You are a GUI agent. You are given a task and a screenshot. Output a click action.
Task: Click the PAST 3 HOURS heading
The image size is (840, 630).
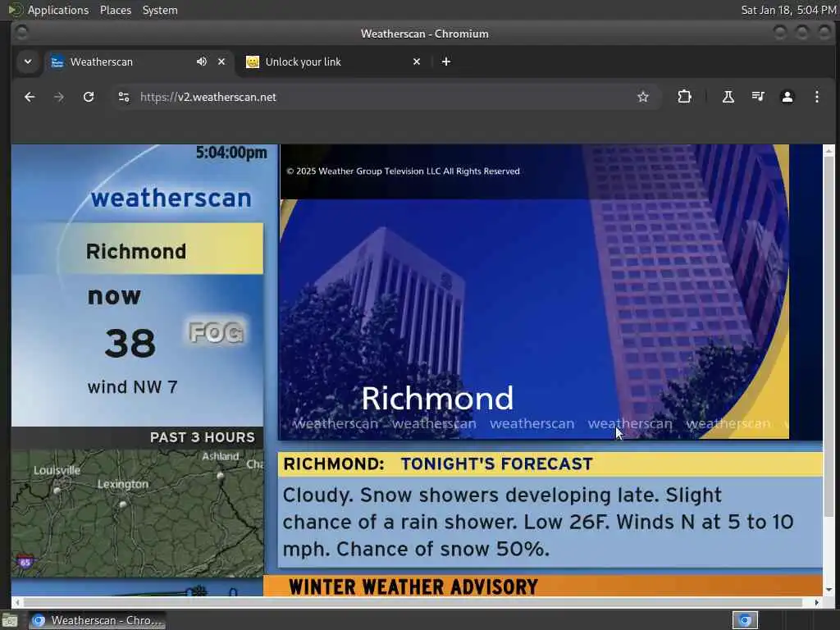click(x=203, y=437)
